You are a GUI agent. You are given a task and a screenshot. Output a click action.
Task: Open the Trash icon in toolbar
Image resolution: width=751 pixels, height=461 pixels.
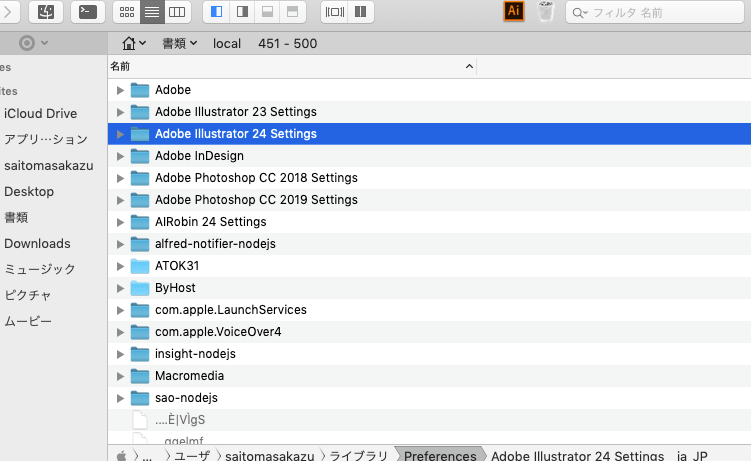click(x=546, y=12)
